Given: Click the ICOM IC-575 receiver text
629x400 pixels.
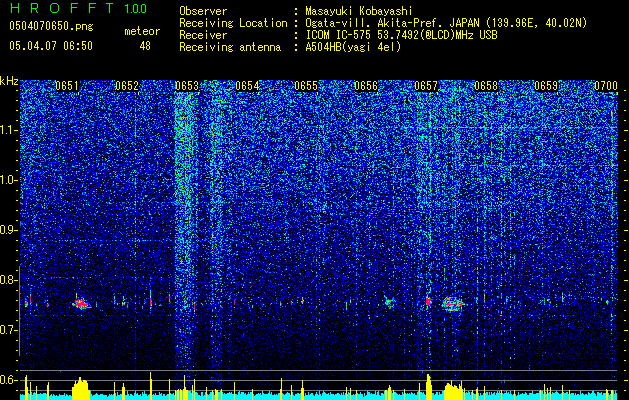Looking at the screenshot, I should 401,35.
